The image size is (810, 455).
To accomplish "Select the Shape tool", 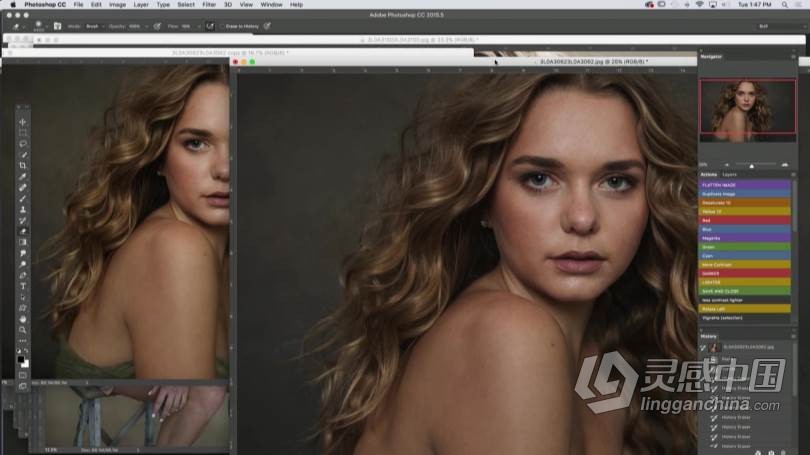I will click(23, 308).
